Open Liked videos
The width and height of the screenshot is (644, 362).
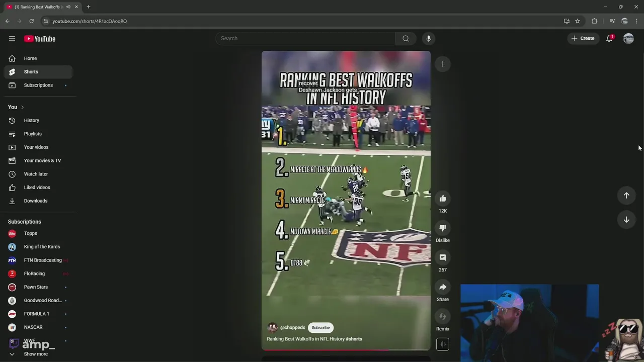[x=38, y=188]
